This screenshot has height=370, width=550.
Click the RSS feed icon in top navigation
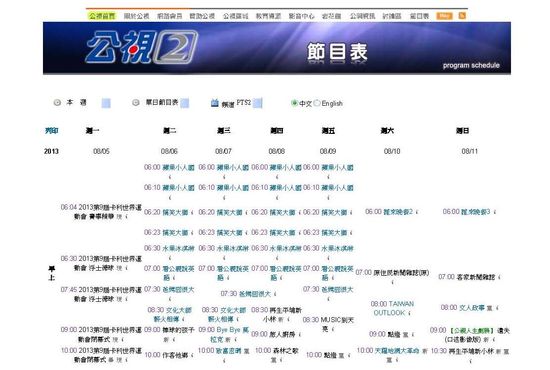click(x=462, y=16)
